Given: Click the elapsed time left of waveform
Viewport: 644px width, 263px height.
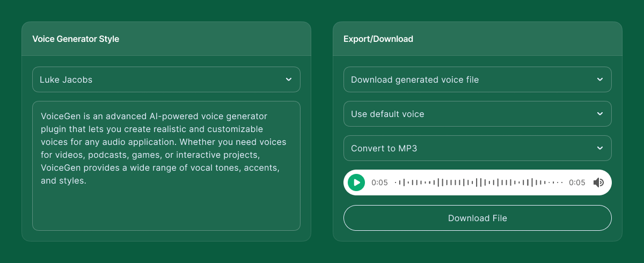Looking at the screenshot, I should coord(379,182).
